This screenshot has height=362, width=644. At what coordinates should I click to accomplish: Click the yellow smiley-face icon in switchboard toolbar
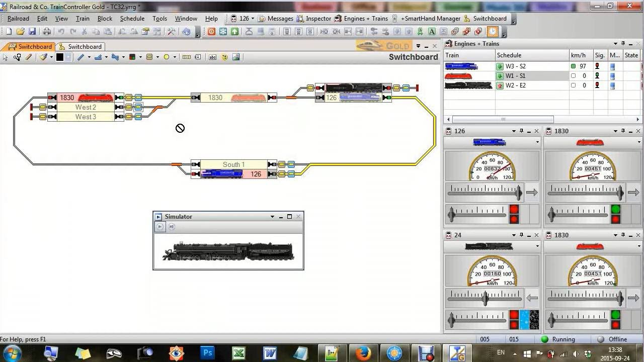pyautogui.click(x=224, y=57)
